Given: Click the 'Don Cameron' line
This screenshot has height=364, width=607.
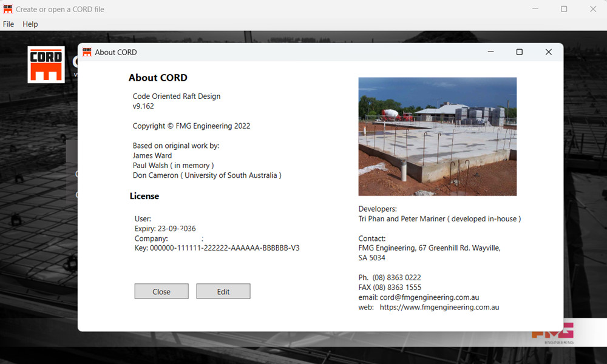Looking at the screenshot, I should click(x=207, y=175).
